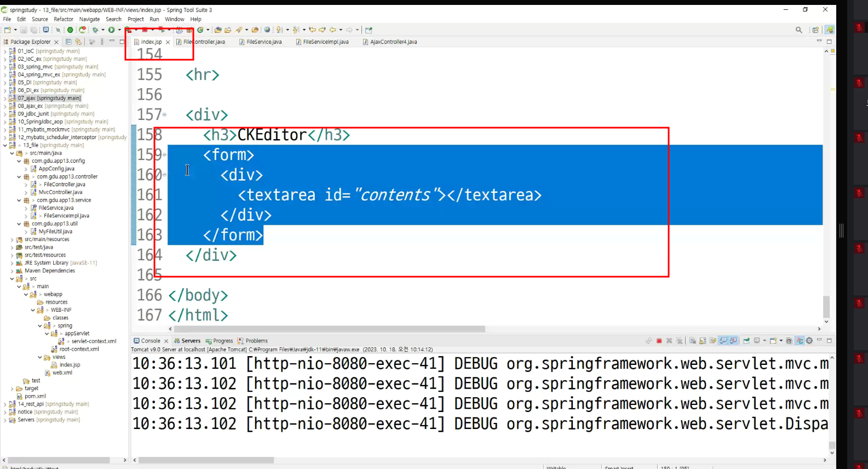The image size is (868, 469).
Task: Click Remove All Terminated Launches icon
Action: pos(679,340)
